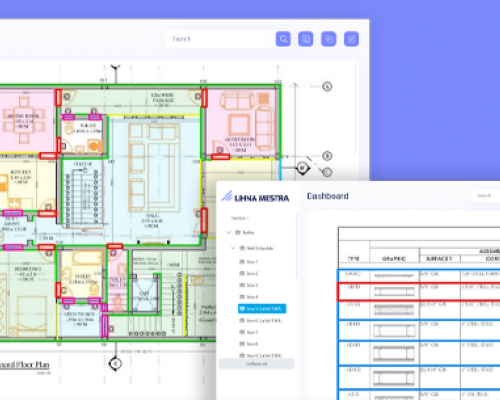
Task: Click the Hall room label in floor plan
Action: (x=152, y=221)
